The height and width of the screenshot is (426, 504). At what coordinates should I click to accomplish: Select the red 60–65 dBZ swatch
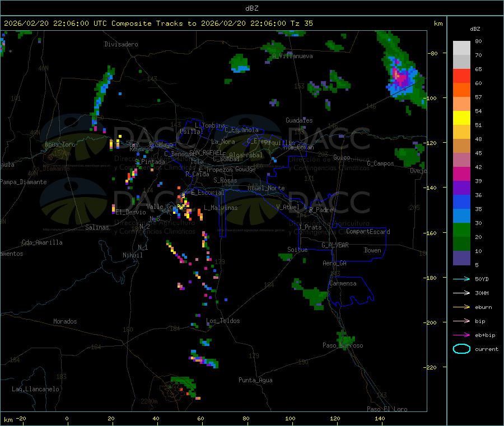pos(461,76)
